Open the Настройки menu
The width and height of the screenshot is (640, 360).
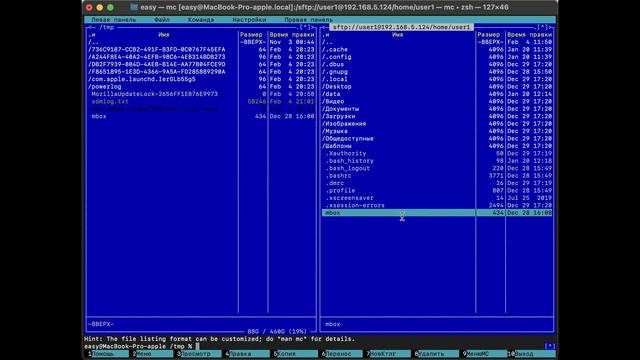[x=249, y=20]
